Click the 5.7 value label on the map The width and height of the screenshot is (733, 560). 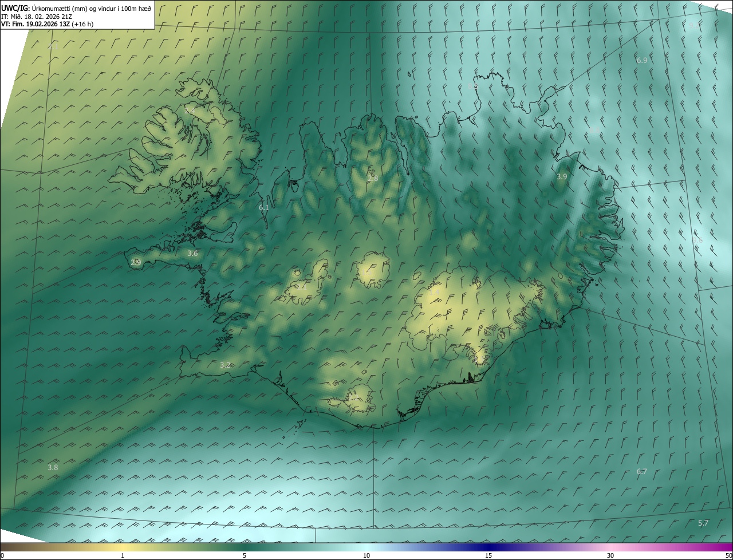703,523
